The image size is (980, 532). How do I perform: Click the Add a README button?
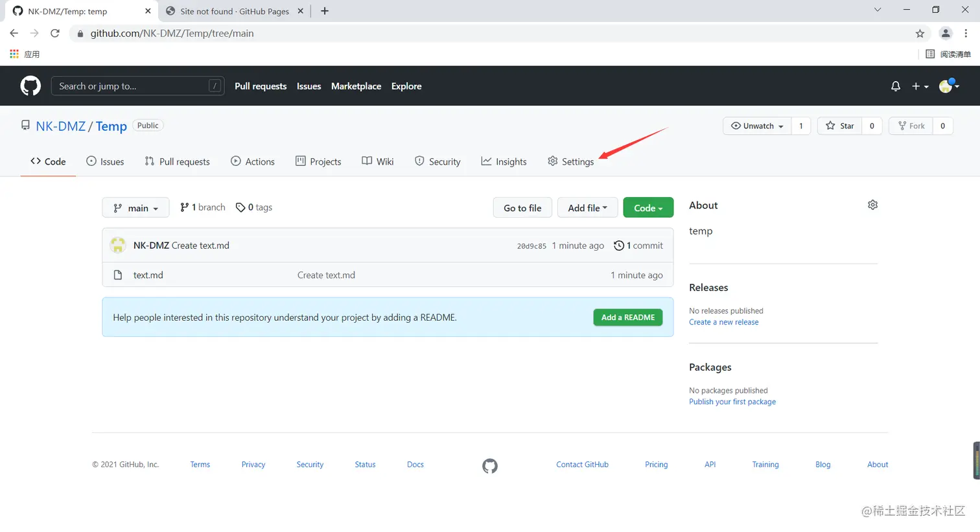click(x=628, y=318)
